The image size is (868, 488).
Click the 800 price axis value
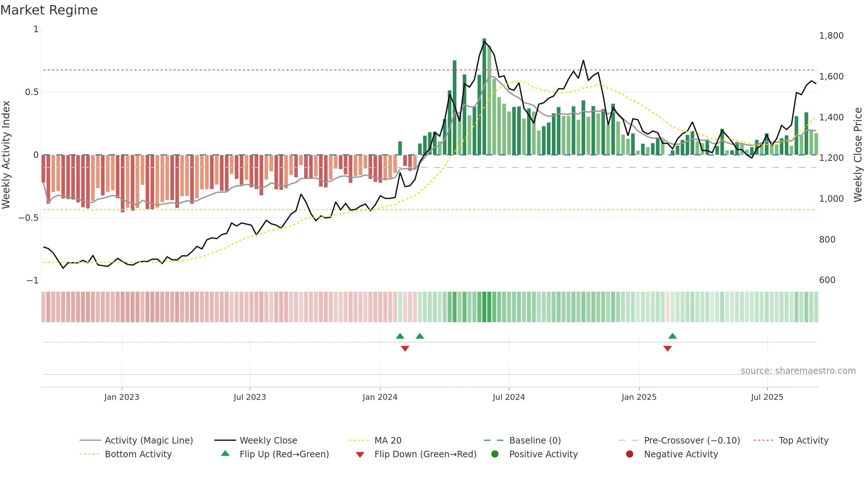point(827,240)
